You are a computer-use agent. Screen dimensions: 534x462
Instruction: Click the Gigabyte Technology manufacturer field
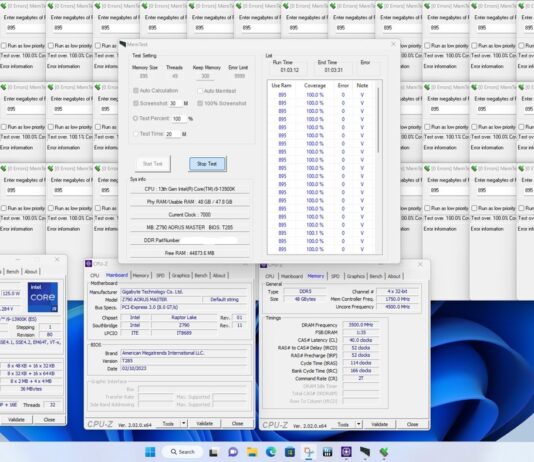[184, 292]
